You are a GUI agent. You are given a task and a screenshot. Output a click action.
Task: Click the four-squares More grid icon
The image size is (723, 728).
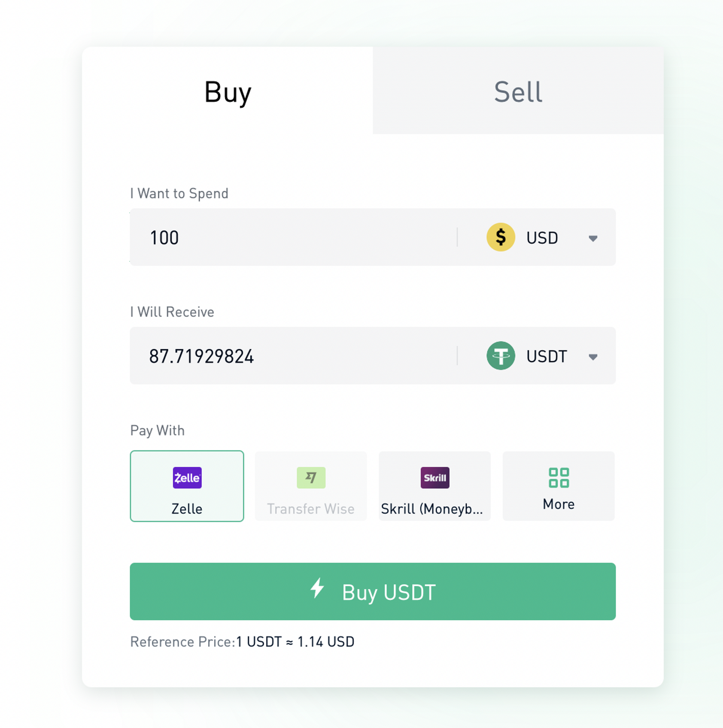(x=559, y=477)
